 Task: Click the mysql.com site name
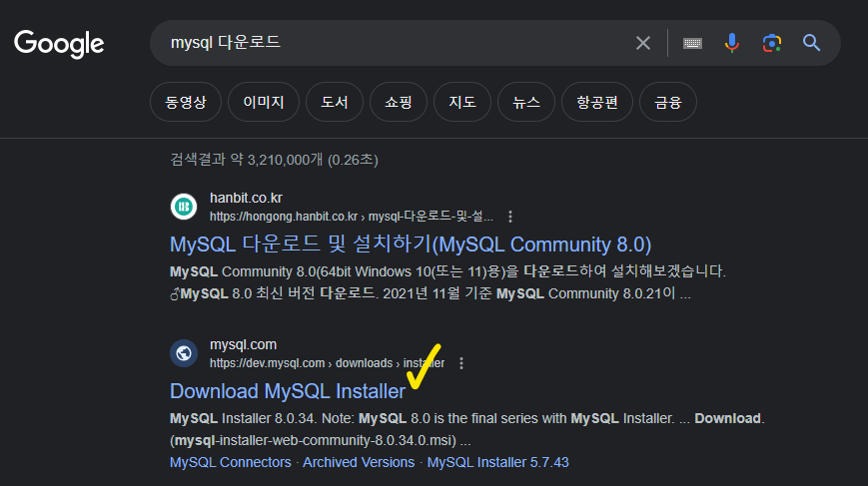[243, 344]
